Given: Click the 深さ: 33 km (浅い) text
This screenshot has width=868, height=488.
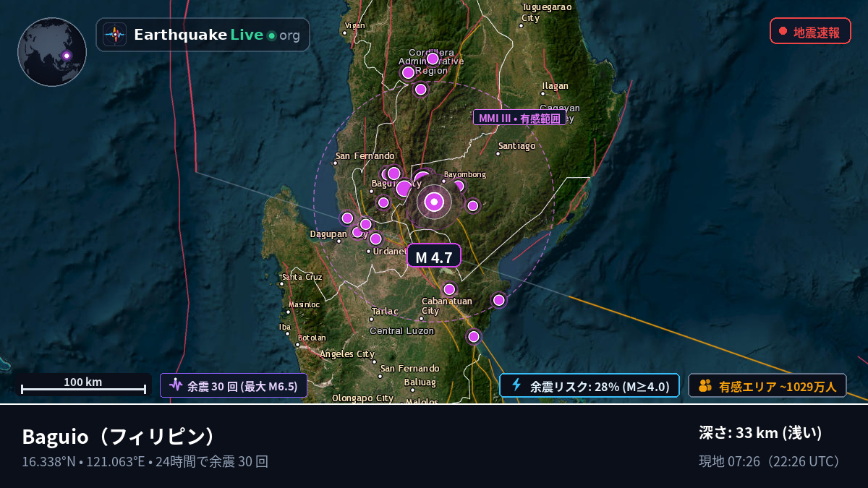Looking at the screenshot, I should coord(761,433).
